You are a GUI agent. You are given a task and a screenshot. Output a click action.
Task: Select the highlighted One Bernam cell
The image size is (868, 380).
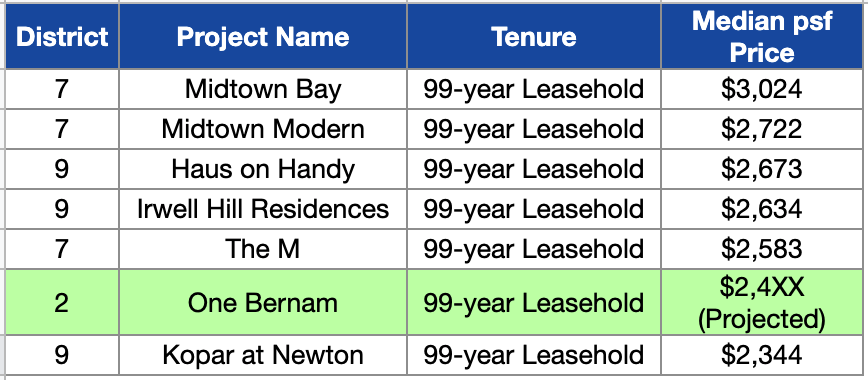point(263,302)
